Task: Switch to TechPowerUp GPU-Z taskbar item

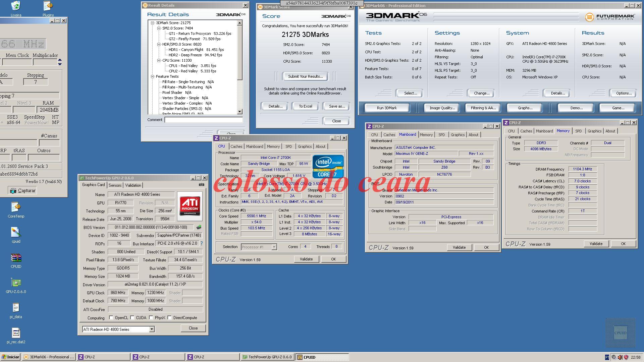Action: pos(267,357)
